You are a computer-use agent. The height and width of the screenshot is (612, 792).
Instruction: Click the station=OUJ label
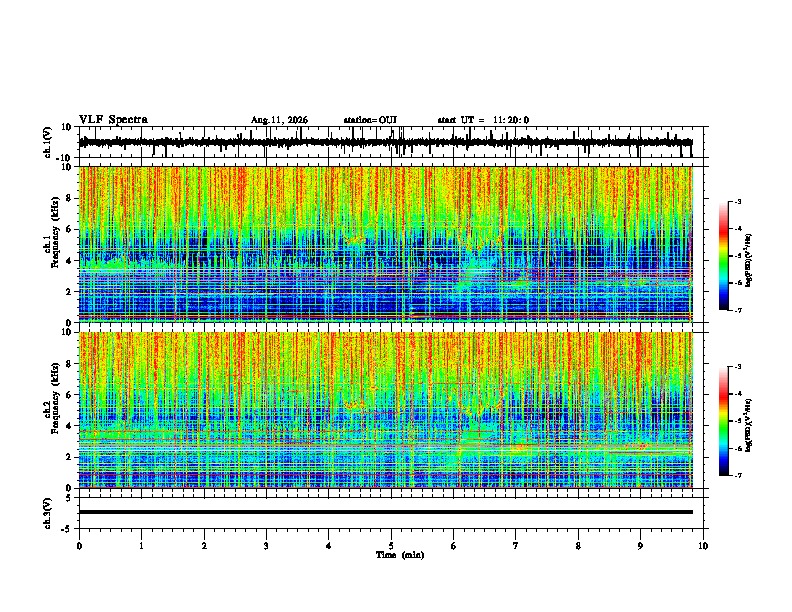pos(370,120)
